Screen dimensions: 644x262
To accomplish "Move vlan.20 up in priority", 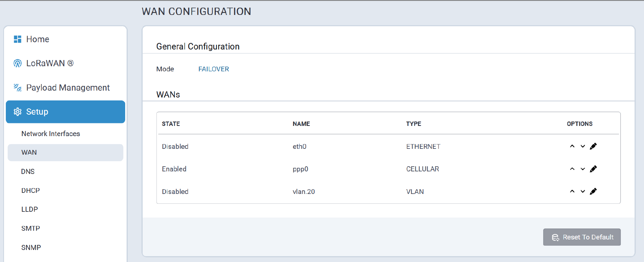I will (x=572, y=191).
